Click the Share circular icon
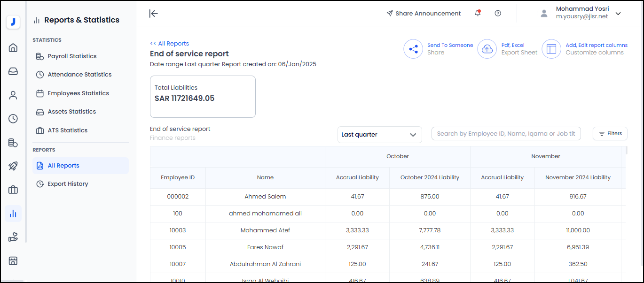 (413, 49)
